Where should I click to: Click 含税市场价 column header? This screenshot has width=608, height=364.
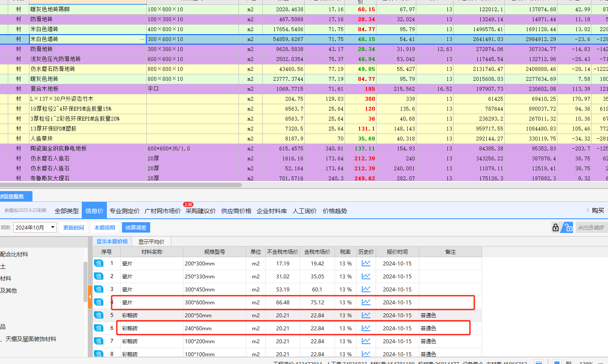pyautogui.click(x=317, y=252)
